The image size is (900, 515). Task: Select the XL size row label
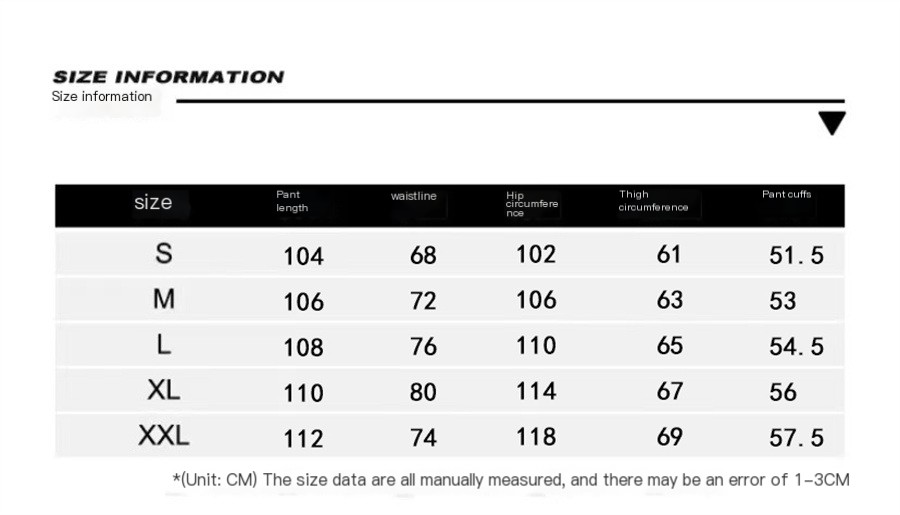pos(164,390)
